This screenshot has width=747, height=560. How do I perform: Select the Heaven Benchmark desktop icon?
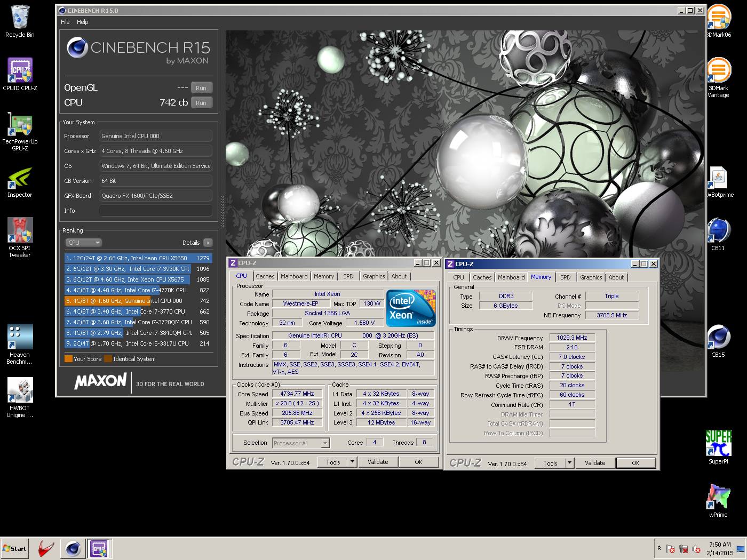[x=20, y=345]
